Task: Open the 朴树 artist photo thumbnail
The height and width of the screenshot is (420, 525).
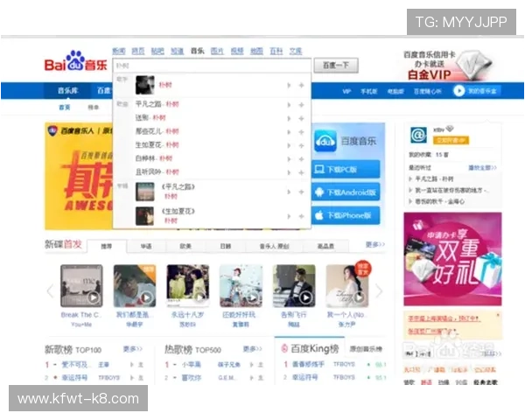Action: (x=145, y=85)
